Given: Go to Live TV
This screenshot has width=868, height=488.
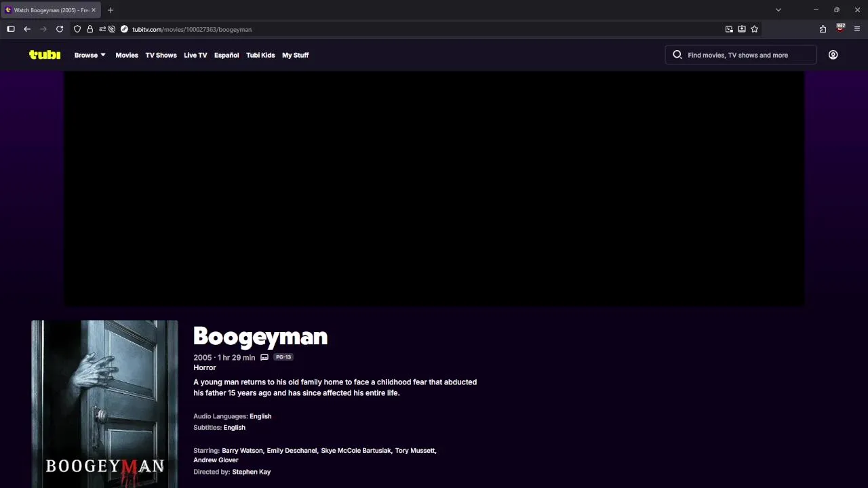Looking at the screenshot, I should click(x=195, y=55).
